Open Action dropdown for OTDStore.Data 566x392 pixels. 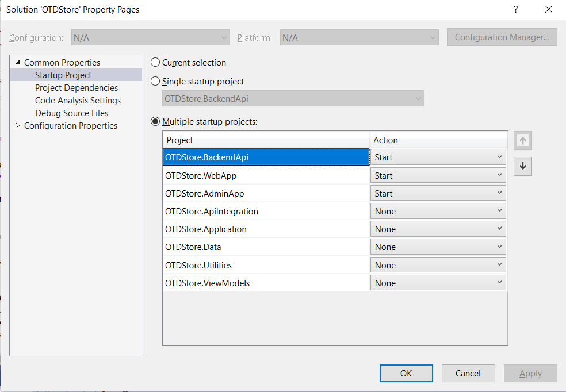point(438,247)
